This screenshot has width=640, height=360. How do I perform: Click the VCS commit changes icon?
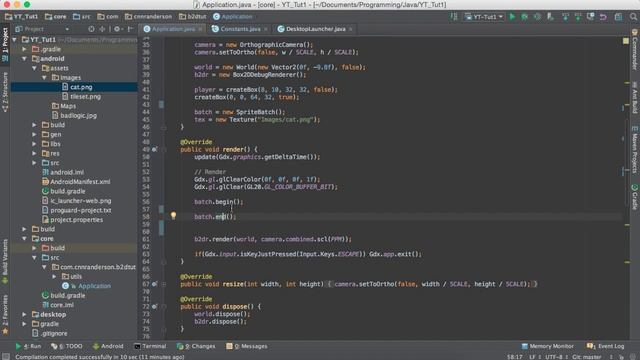pos(578,17)
